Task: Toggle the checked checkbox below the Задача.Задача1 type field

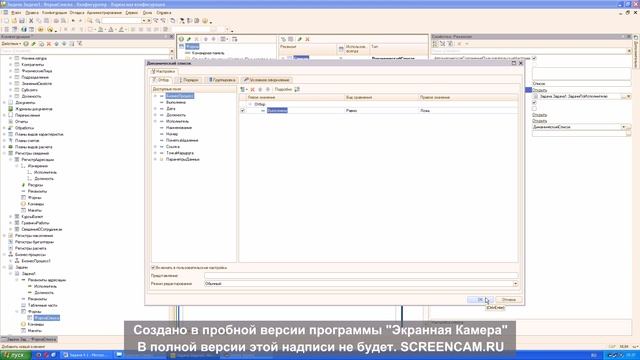Action: click(x=534, y=102)
